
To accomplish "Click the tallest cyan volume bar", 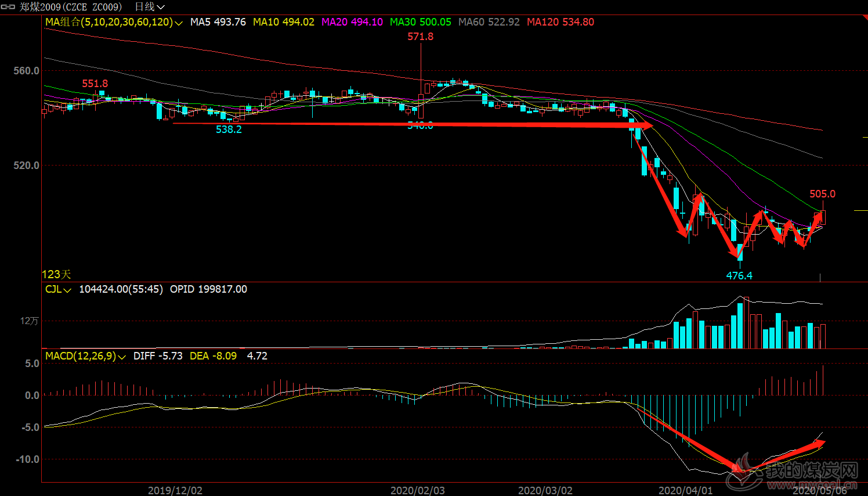I will tap(740, 325).
